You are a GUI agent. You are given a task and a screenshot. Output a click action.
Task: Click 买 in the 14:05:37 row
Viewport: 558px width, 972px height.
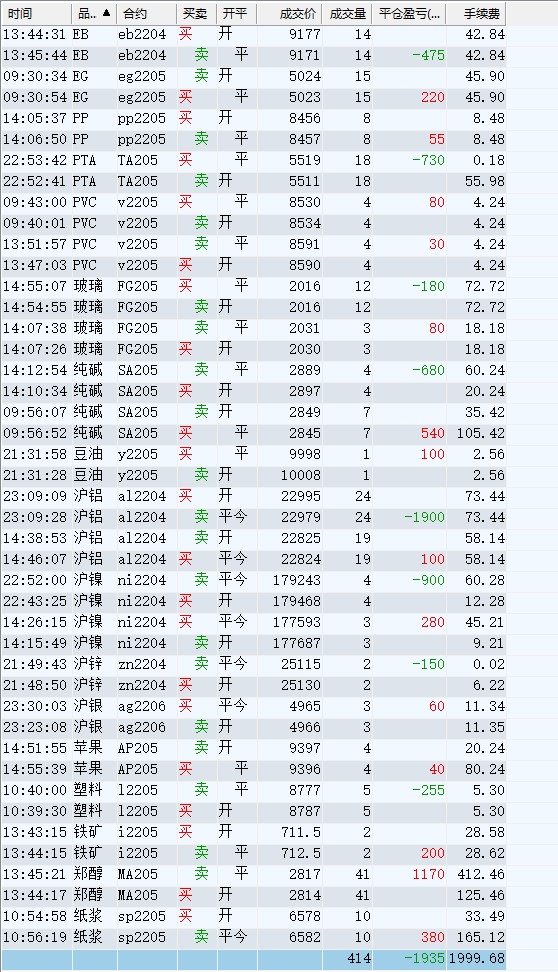click(185, 118)
